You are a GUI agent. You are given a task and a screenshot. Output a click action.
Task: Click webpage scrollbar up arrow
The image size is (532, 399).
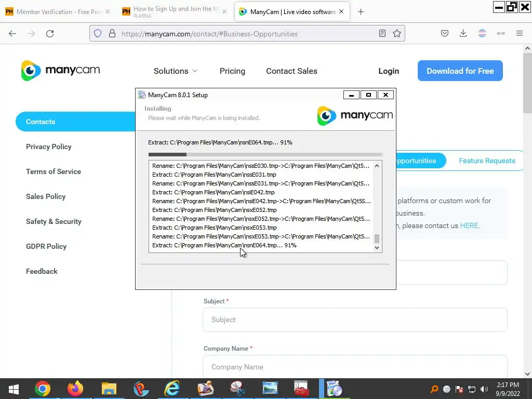click(527, 48)
